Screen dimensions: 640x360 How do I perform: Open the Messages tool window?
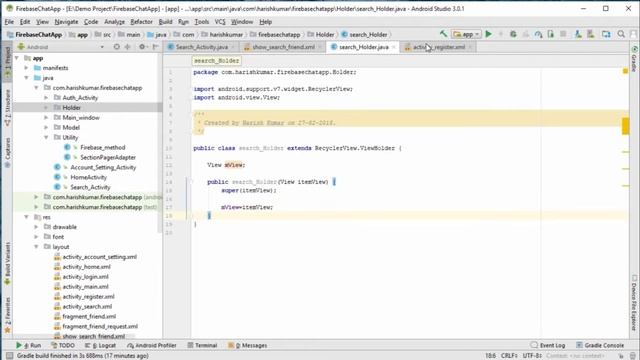(x=247, y=345)
